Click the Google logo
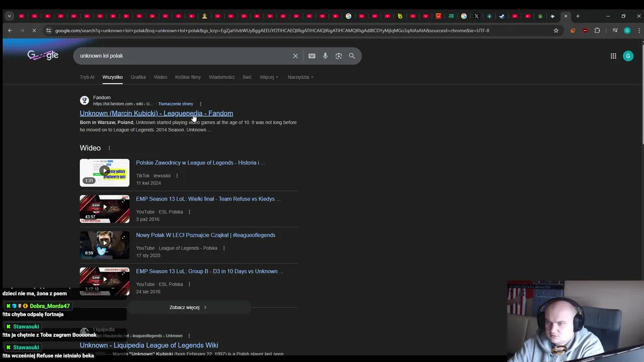The width and height of the screenshot is (644, 362). coord(43,55)
